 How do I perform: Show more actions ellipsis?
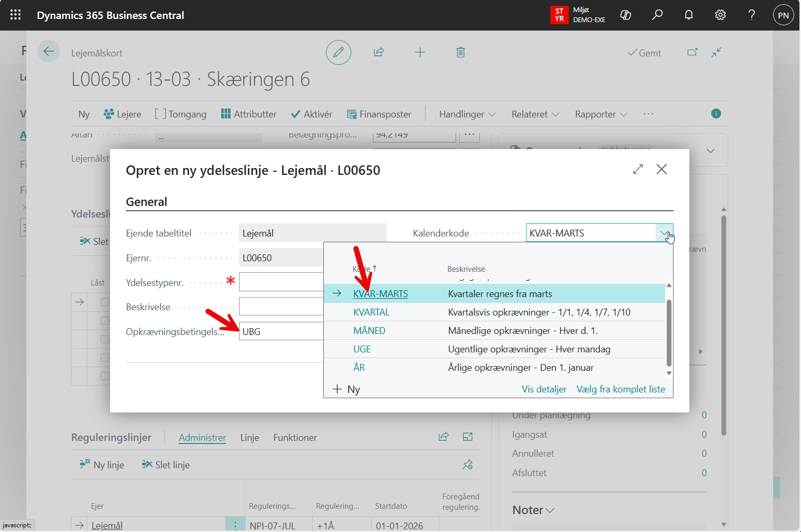pyautogui.click(x=648, y=114)
